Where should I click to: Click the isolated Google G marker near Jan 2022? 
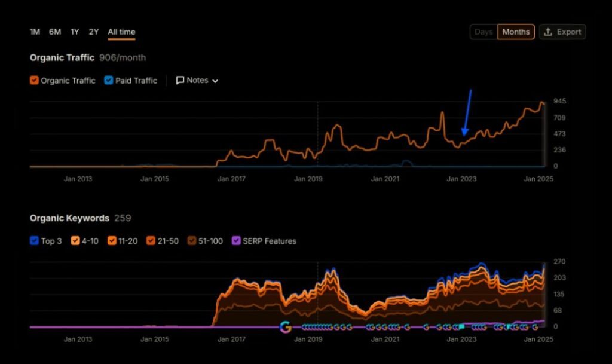pos(426,327)
